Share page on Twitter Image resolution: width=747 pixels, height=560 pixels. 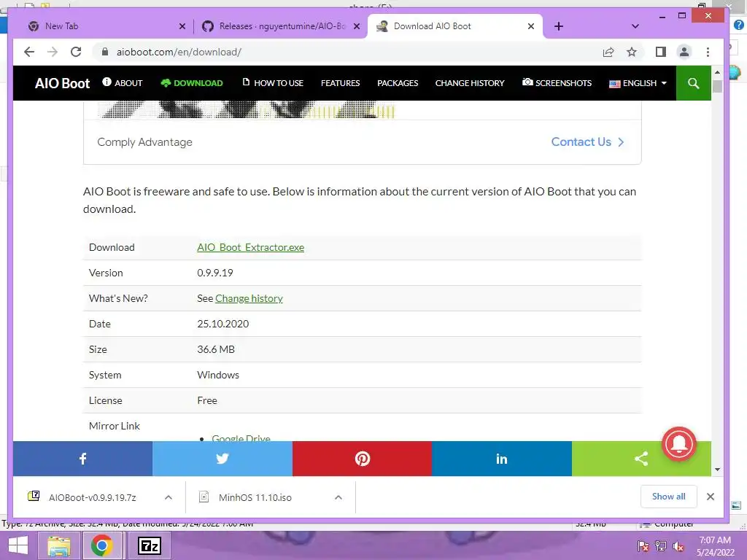(x=222, y=459)
